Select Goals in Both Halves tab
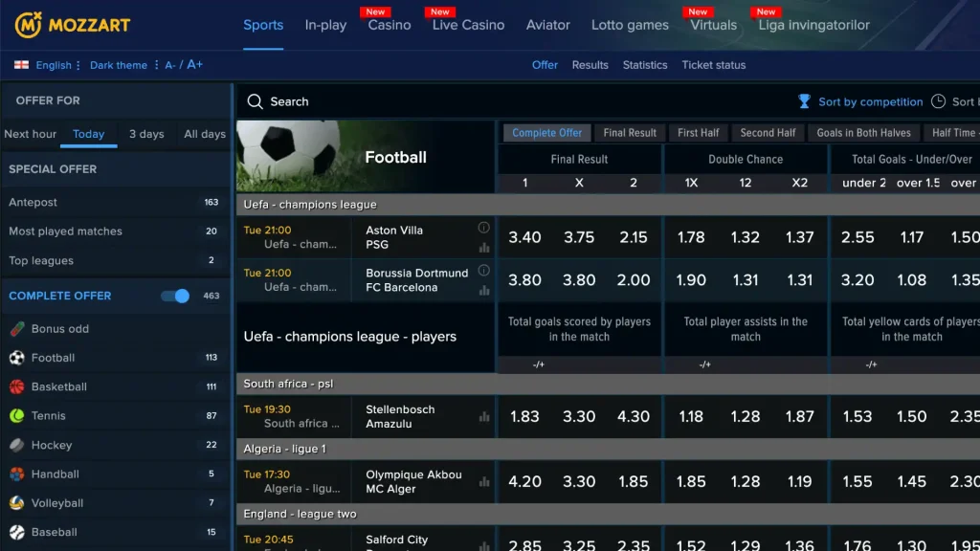This screenshot has width=980, height=551. pos(864,132)
